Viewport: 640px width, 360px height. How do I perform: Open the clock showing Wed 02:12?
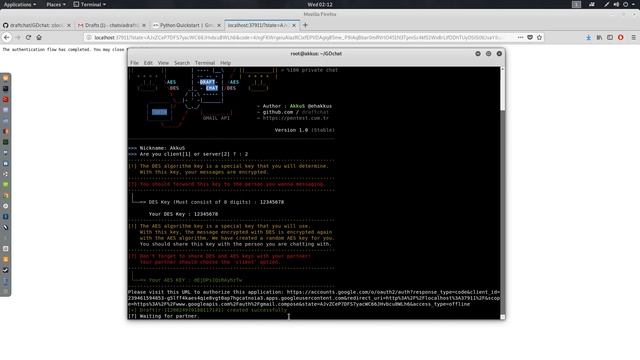pyautogui.click(x=320, y=4)
